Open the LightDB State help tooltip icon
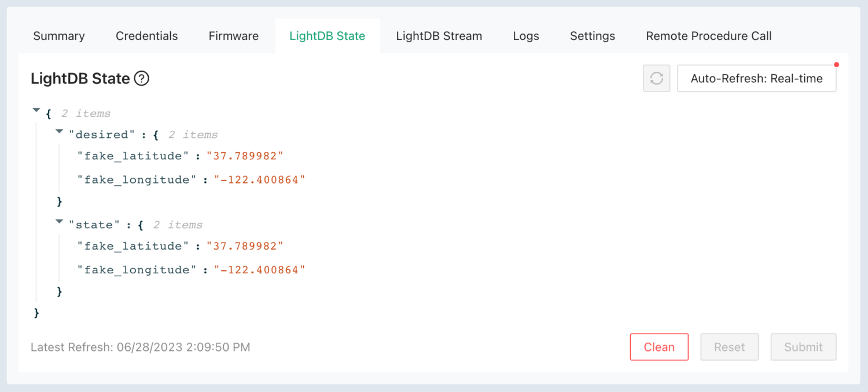 141,78
